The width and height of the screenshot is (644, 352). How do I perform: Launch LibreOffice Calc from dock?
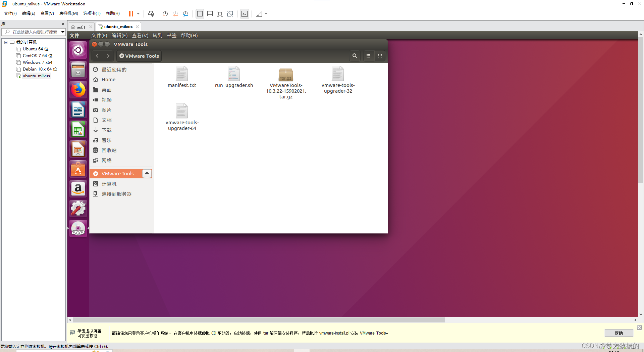pos(78,129)
